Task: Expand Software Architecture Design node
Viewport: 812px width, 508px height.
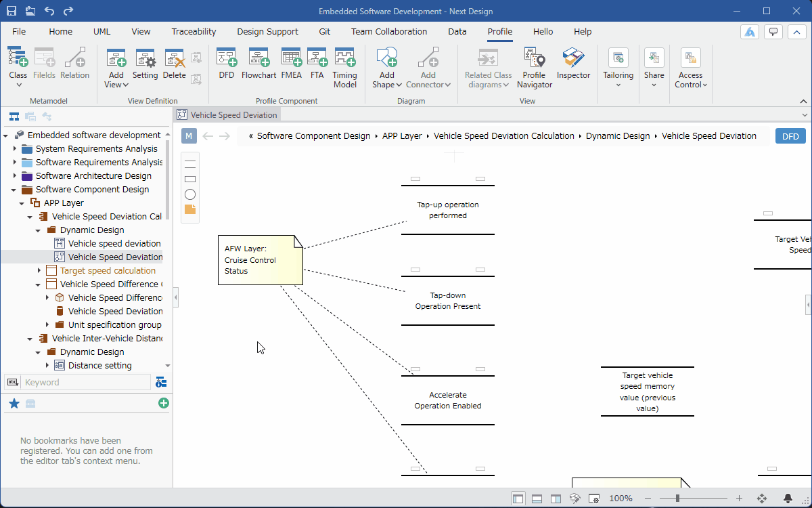Action: click(x=15, y=175)
